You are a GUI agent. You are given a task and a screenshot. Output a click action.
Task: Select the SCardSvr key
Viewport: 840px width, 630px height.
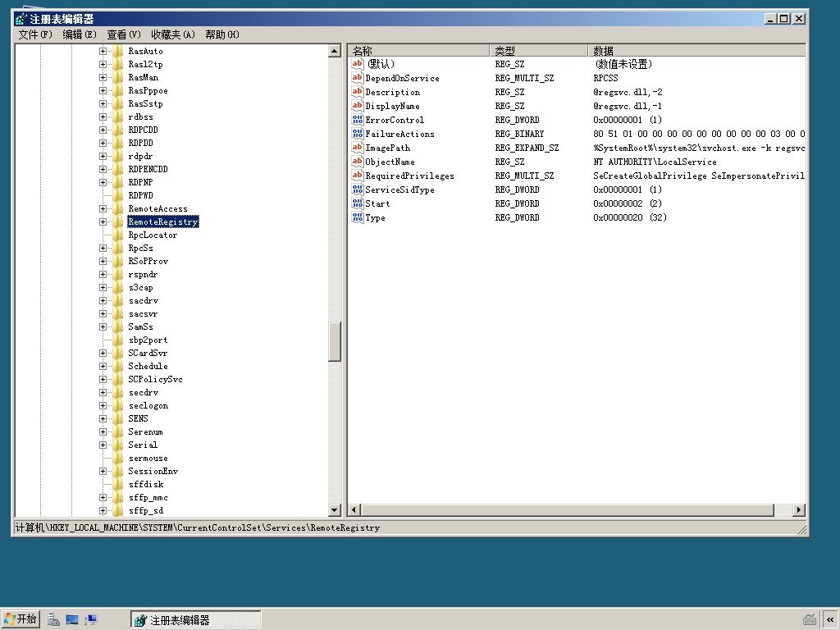(148, 353)
